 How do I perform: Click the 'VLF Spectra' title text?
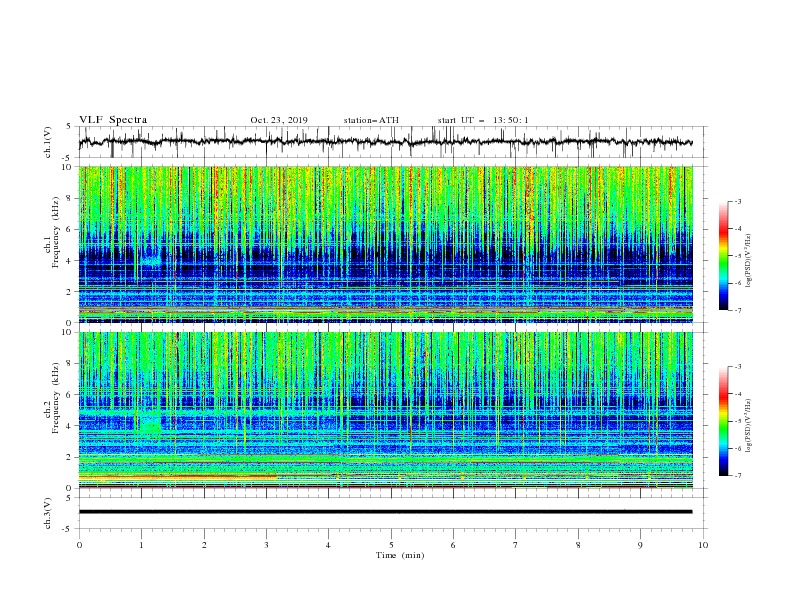coord(113,120)
